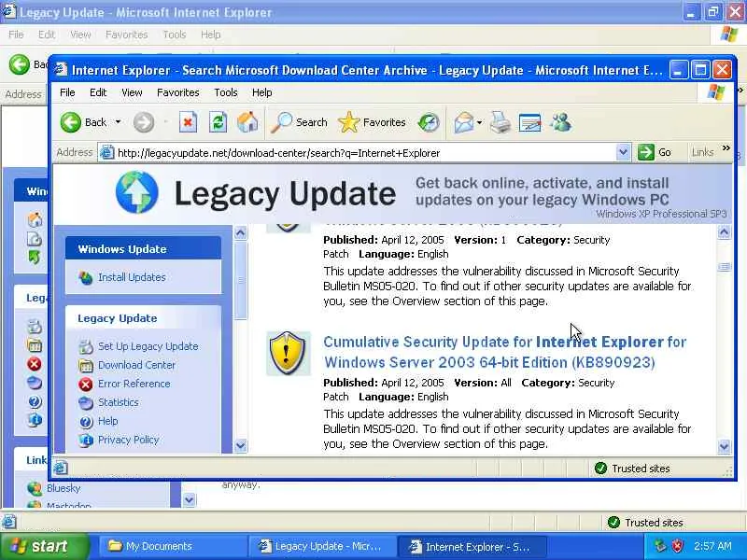Screen dimensions: 747x560
Task: Click the main content scroll up arrow
Action: point(725,232)
